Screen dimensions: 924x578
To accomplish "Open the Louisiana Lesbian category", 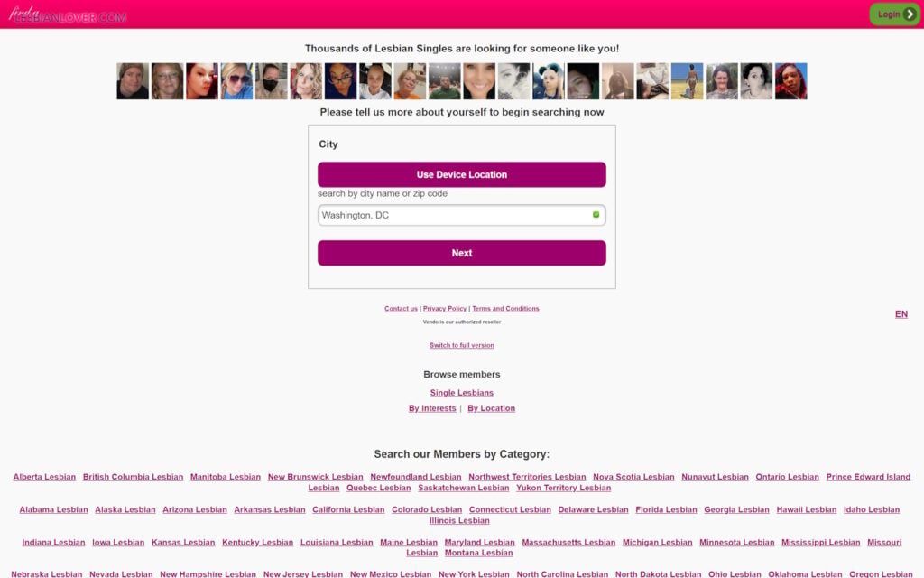I will [x=337, y=543].
